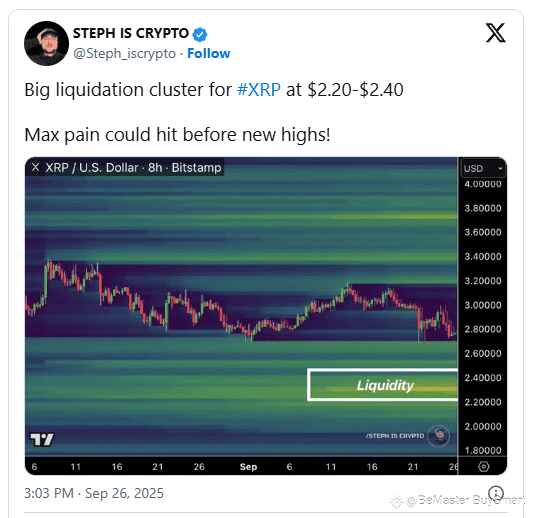Viewport: 533px width, 518px height.
Task: Open the 3:03 PM · Sep 26, 2025 timestamp
Action: (94, 493)
